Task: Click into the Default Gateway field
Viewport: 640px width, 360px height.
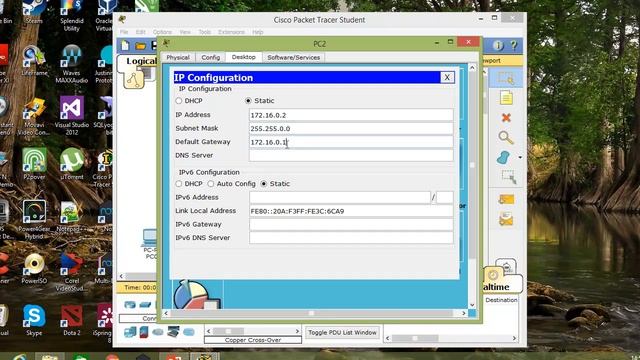Action: 351,142
